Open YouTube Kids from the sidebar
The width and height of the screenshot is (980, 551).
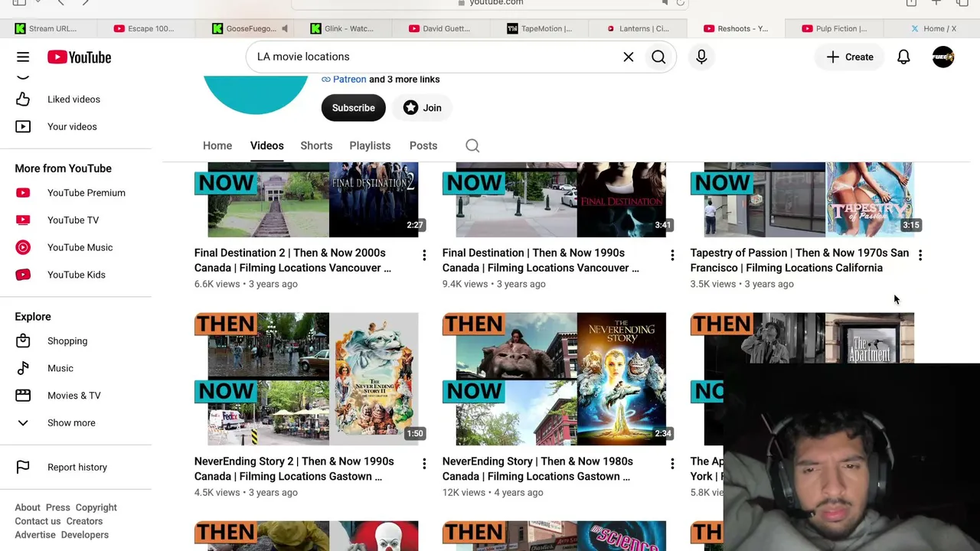76,275
